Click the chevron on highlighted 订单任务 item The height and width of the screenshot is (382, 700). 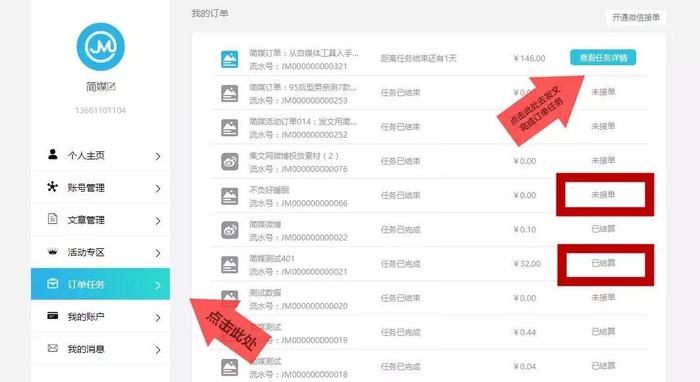coord(158,285)
